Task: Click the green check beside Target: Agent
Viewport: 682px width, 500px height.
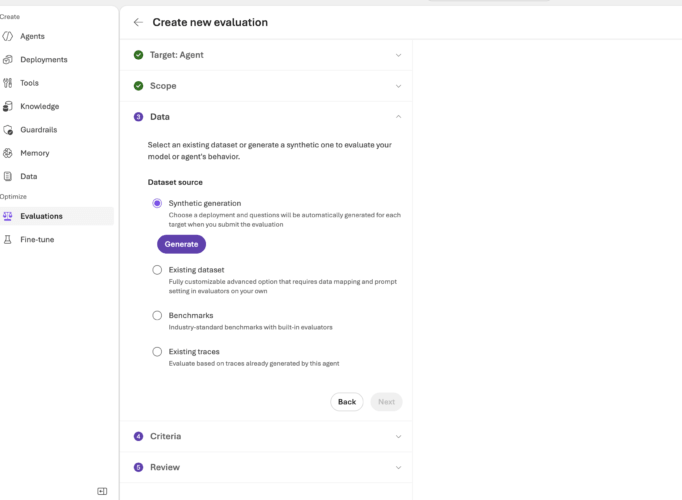Action: 138,55
